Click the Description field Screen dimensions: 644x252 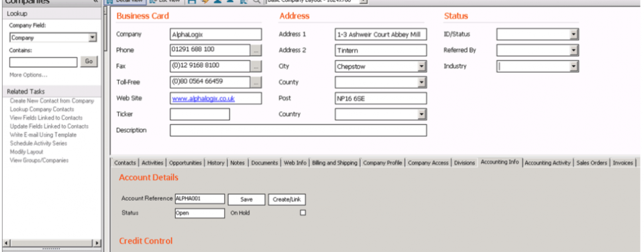298,130
